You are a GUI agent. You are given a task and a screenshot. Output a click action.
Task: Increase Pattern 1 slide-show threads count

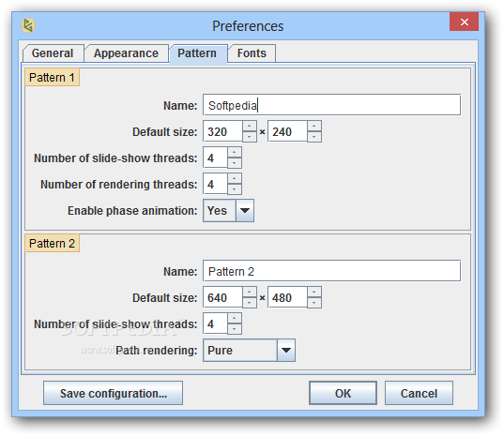(x=235, y=152)
